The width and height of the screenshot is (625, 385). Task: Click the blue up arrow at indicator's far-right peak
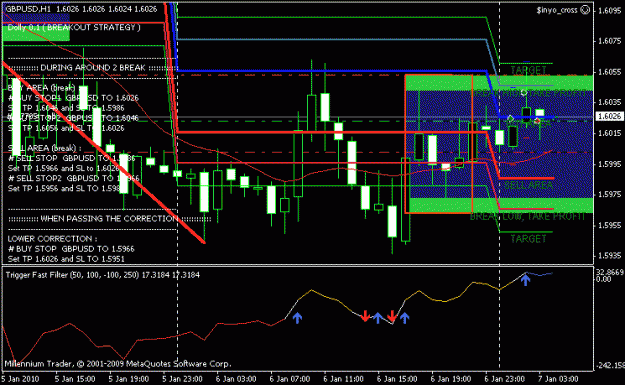pyautogui.click(x=525, y=279)
